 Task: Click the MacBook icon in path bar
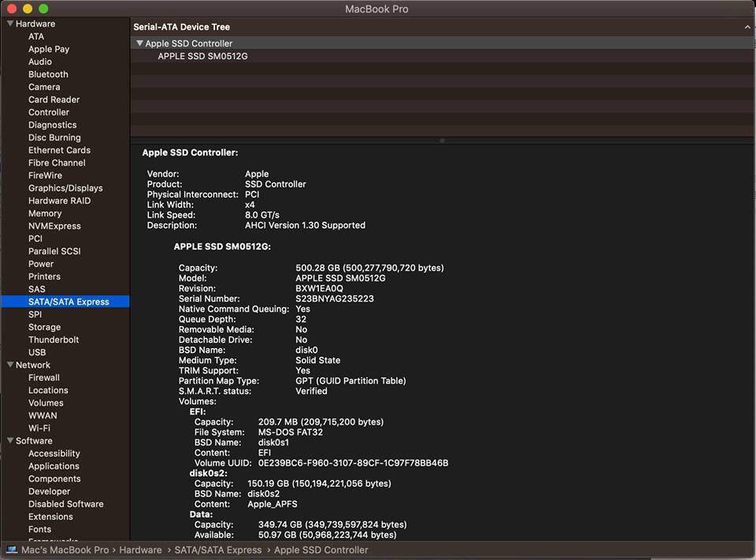point(12,550)
